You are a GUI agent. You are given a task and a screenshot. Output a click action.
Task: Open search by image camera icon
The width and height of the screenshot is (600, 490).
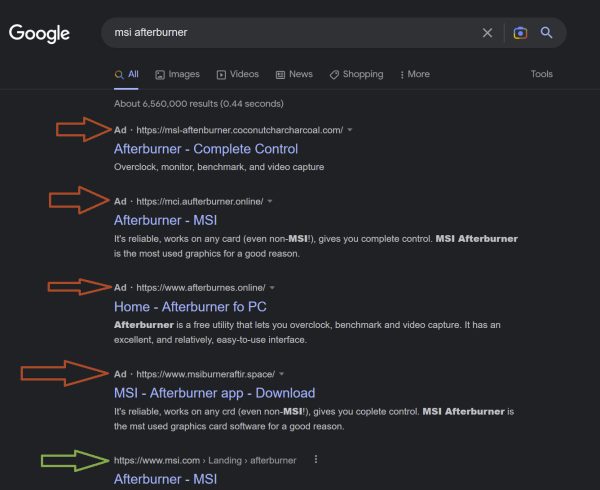point(520,33)
